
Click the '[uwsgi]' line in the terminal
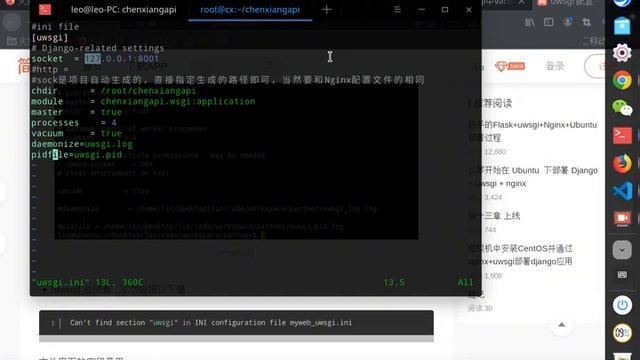click(x=50, y=37)
